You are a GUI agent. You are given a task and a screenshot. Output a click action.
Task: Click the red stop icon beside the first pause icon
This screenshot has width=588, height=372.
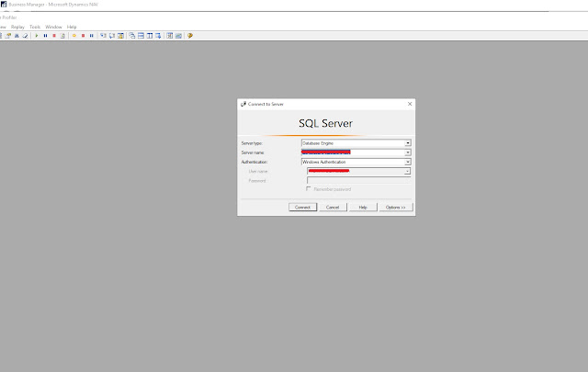54,36
